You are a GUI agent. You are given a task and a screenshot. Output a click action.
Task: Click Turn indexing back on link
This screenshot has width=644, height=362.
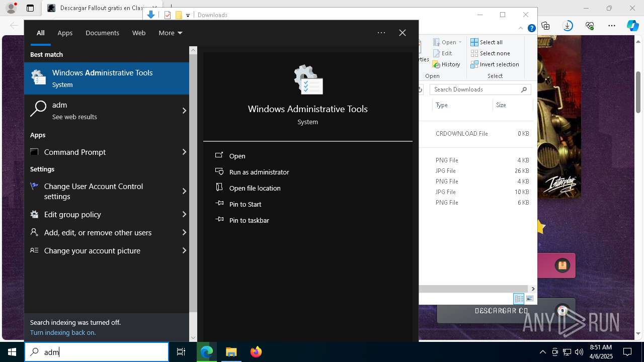[x=63, y=332]
